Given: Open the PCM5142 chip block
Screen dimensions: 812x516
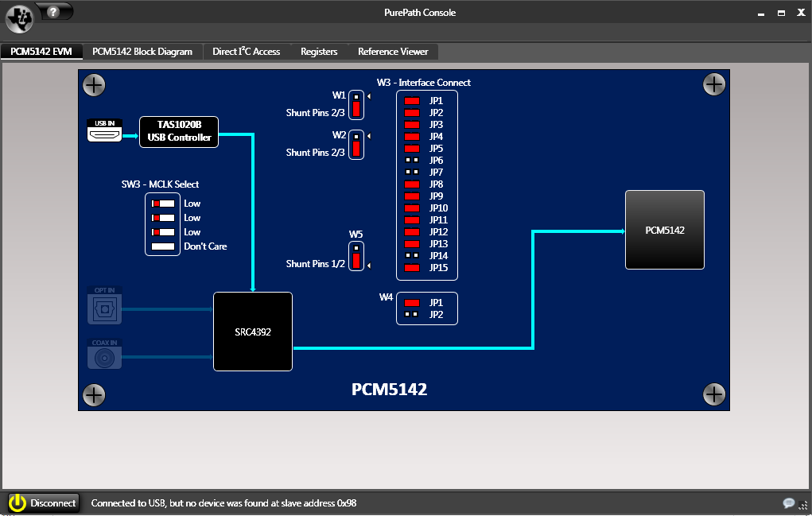Looking at the screenshot, I should 665,230.
